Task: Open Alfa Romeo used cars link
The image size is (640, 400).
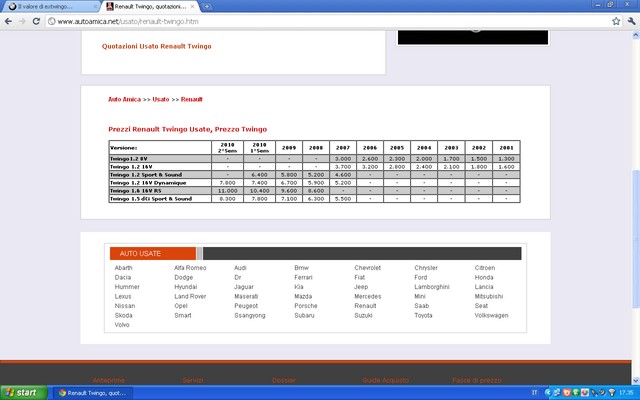Action: (x=190, y=268)
